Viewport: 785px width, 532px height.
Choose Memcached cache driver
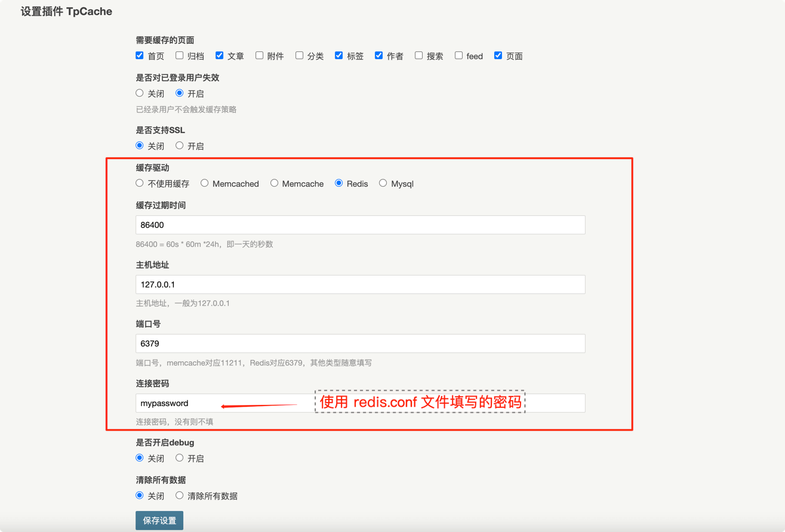[x=204, y=183]
